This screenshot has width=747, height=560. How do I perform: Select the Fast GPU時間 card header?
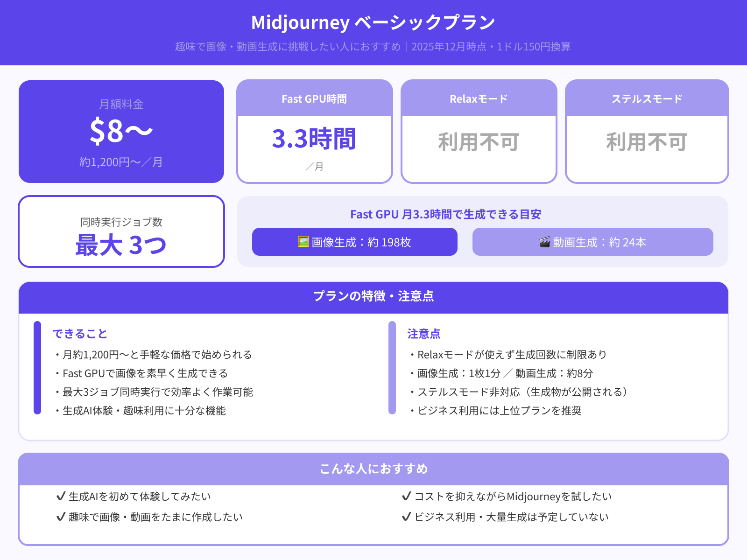[315, 98]
